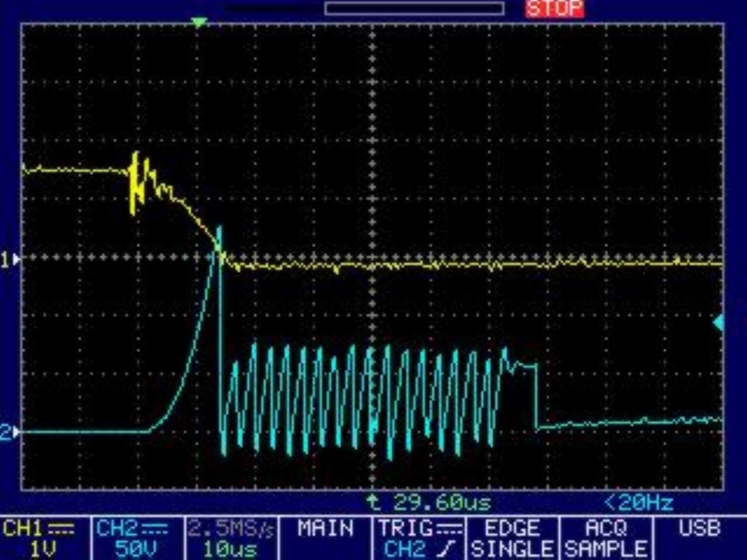Image resolution: width=747 pixels, height=560 pixels.
Task: Open the 10us timebase setting
Action: 231,548
